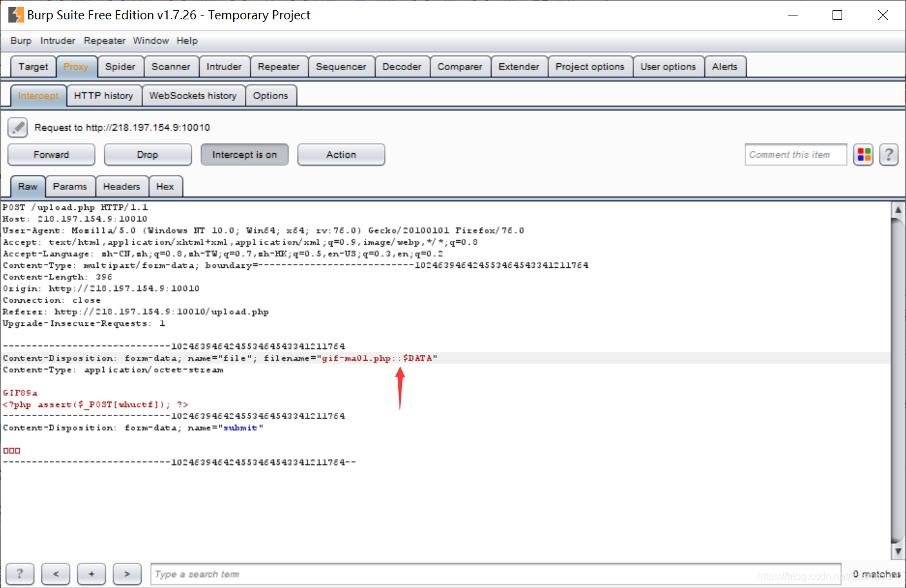Select the Proxy tab
Screen dimensions: 906x588
click(76, 67)
